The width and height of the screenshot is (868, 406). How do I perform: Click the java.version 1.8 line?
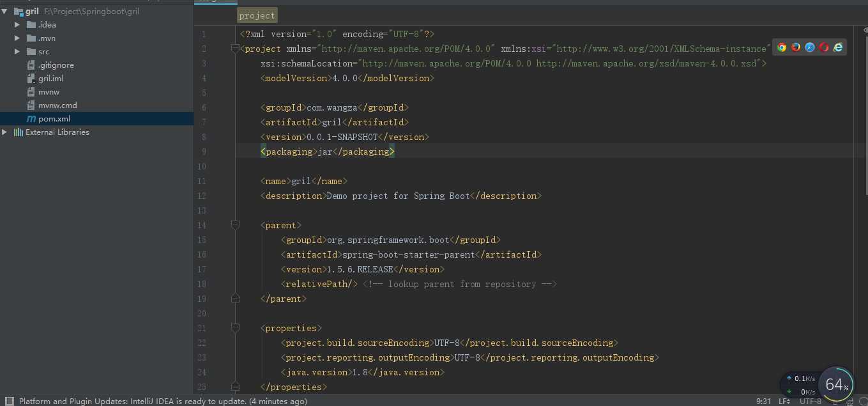[362, 372]
